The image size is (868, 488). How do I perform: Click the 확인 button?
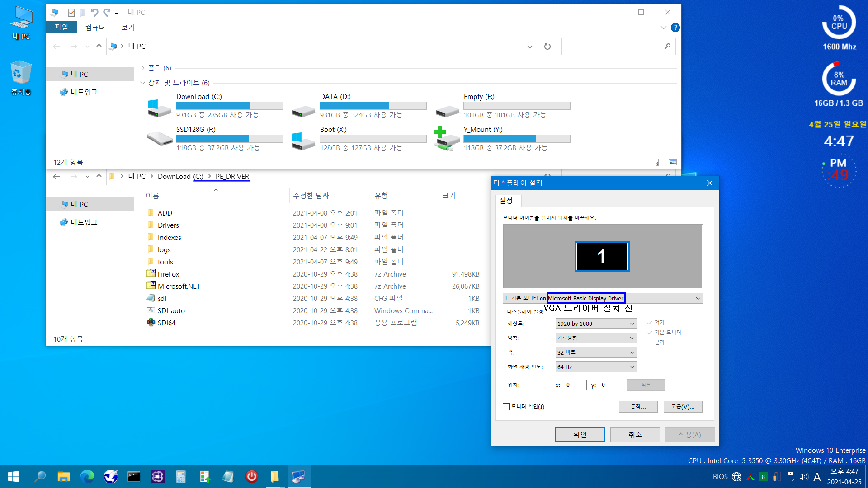[x=580, y=435]
